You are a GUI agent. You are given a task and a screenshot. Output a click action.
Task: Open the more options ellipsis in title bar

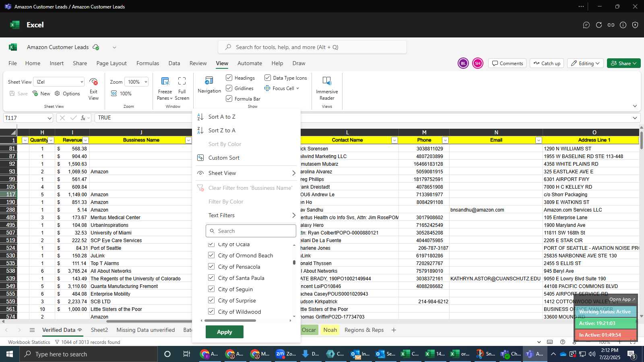point(581,6)
